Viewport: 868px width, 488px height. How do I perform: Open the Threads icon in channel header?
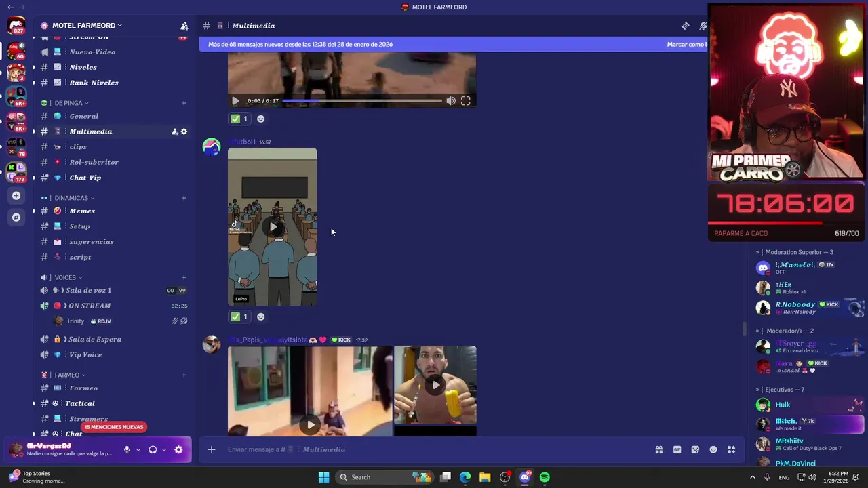click(x=686, y=26)
